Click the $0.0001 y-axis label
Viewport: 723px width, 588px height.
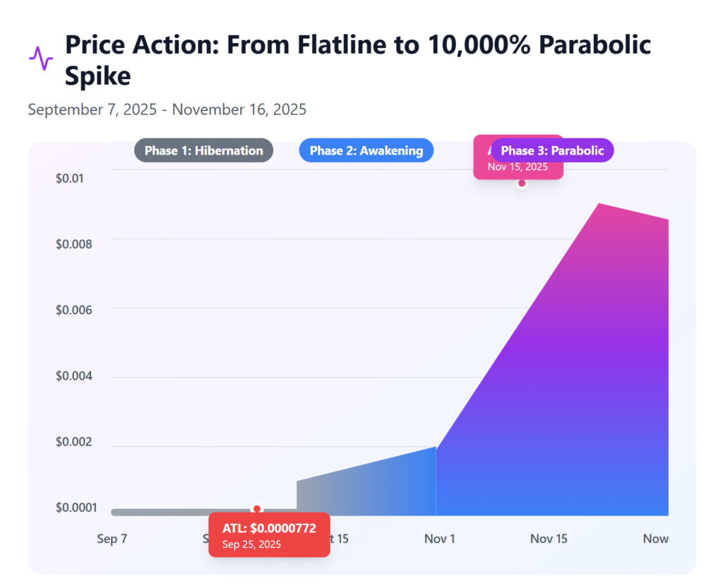click(76, 508)
